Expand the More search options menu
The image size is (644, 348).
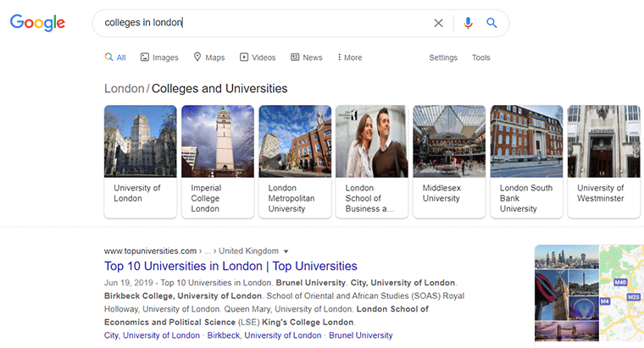(349, 58)
